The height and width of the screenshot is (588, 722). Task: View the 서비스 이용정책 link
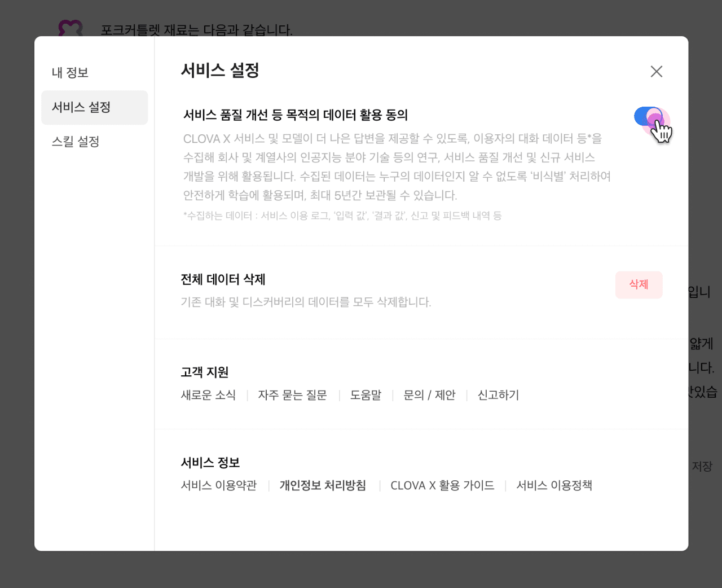(x=554, y=485)
